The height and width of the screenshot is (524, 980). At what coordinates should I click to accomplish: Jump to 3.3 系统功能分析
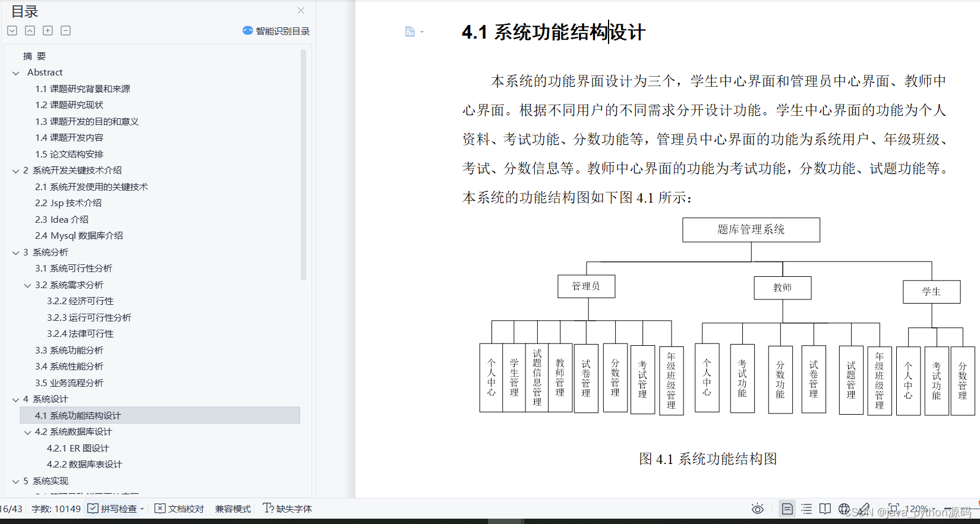pos(69,350)
